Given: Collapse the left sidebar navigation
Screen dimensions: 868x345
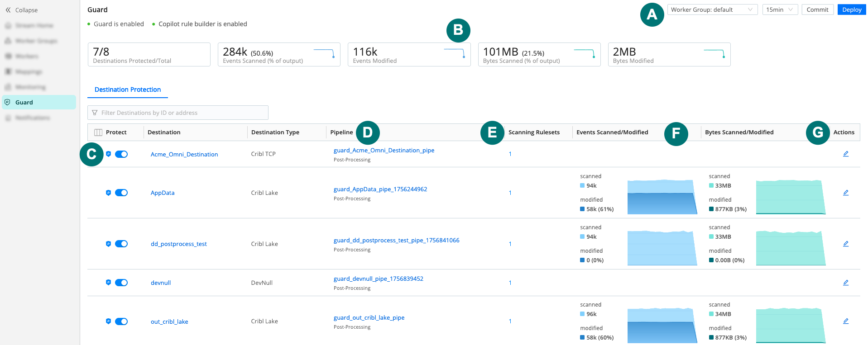Looking at the screenshot, I should click(21, 10).
